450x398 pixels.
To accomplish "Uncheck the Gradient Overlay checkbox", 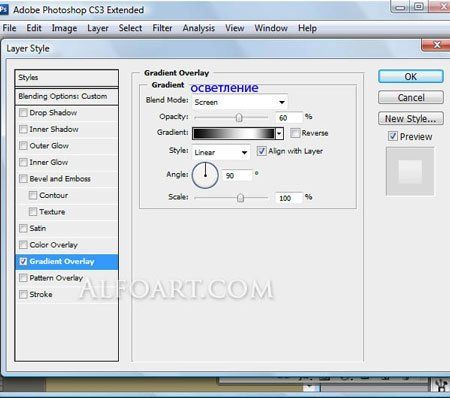I will pos(23,262).
